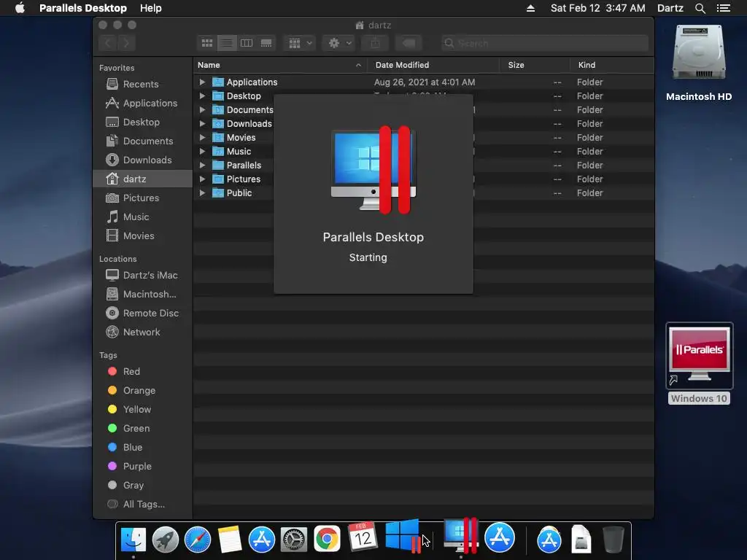Expand the Documents folder disclosure triangle
747x560 pixels.
pyautogui.click(x=202, y=109)
